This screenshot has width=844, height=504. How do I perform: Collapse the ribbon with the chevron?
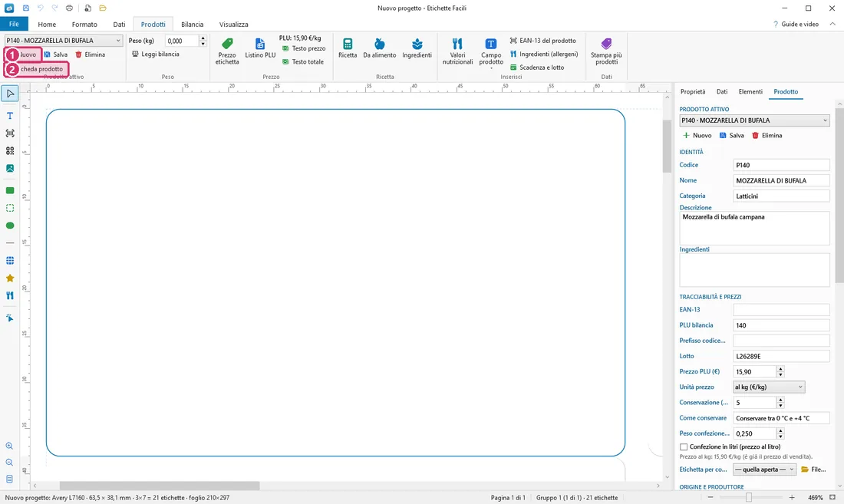tap(832, 25)
